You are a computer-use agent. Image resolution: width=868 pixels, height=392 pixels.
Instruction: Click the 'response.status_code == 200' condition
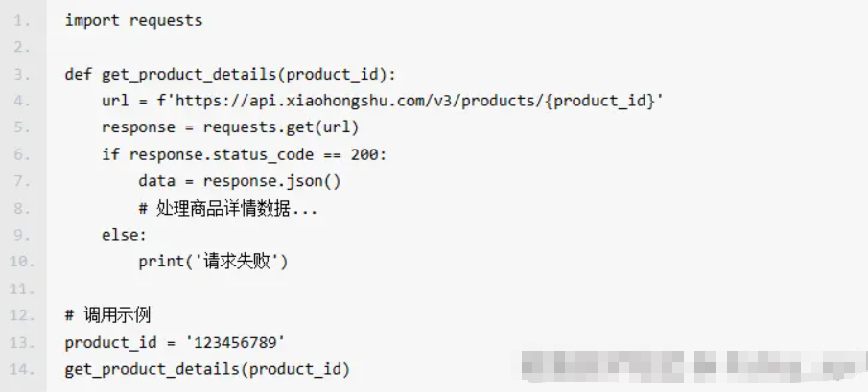[256, 154]
